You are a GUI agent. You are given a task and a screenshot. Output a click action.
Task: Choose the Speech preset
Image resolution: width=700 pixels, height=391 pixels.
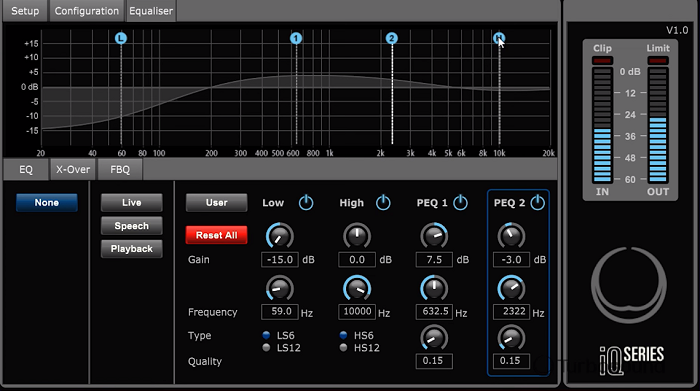coord(132,226)
